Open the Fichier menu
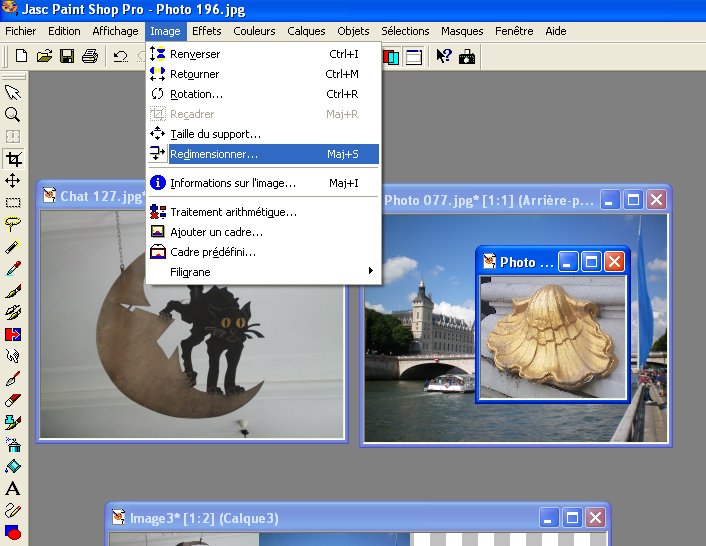Viewport: 706px width, 546px height. [21, 31]
